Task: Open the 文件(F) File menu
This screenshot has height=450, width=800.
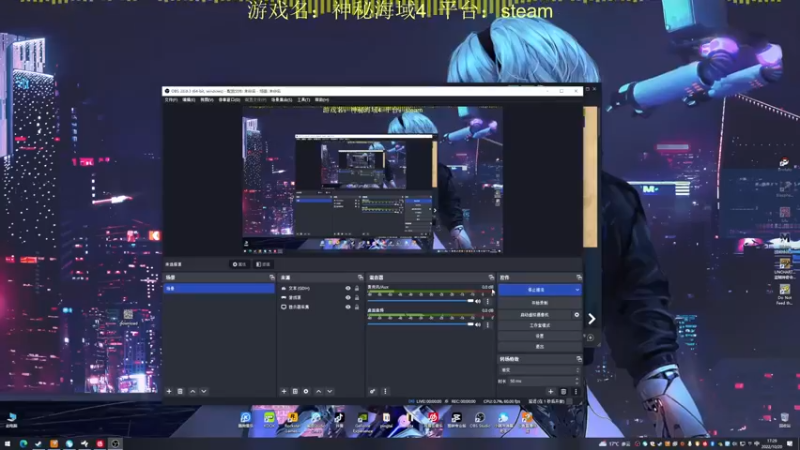Action: [171, 99]
